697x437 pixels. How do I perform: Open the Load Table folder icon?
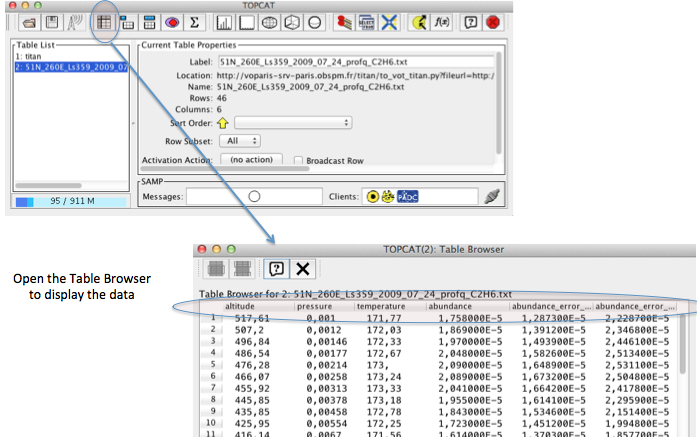pyautogui.click(x=29, y=23)
